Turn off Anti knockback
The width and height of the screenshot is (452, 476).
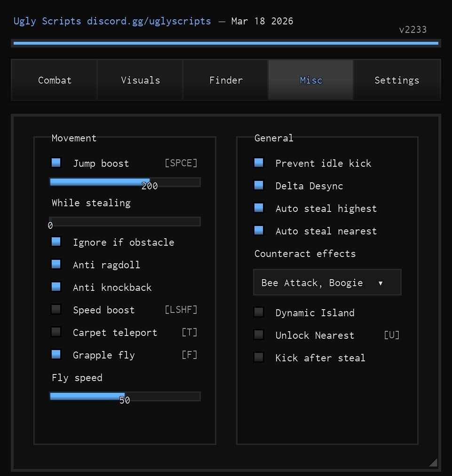56,287
